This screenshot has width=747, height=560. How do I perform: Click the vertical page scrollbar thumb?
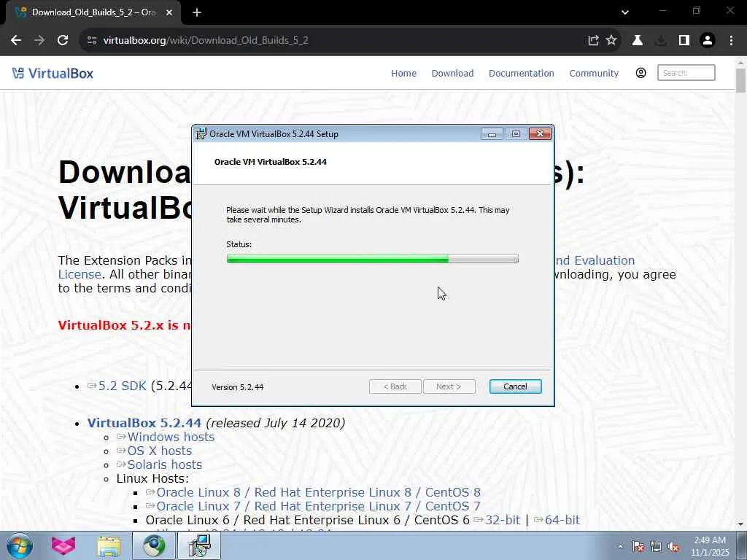click(740, 80)
